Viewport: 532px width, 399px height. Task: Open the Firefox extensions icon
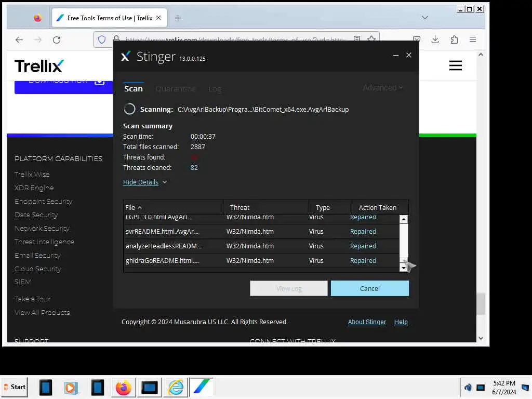(x=454, y=39)
